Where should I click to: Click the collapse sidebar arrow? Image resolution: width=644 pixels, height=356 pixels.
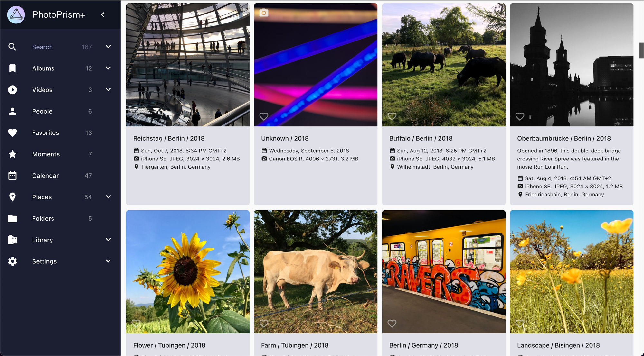point(103,14)
